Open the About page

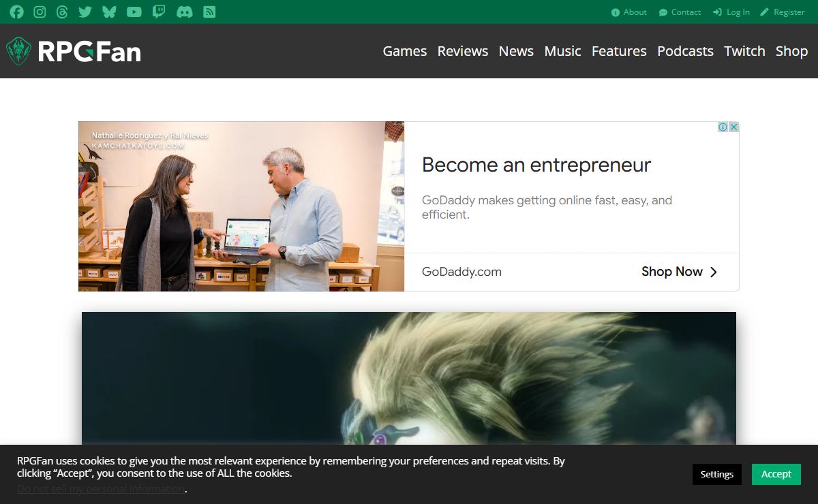coord(629,12)
